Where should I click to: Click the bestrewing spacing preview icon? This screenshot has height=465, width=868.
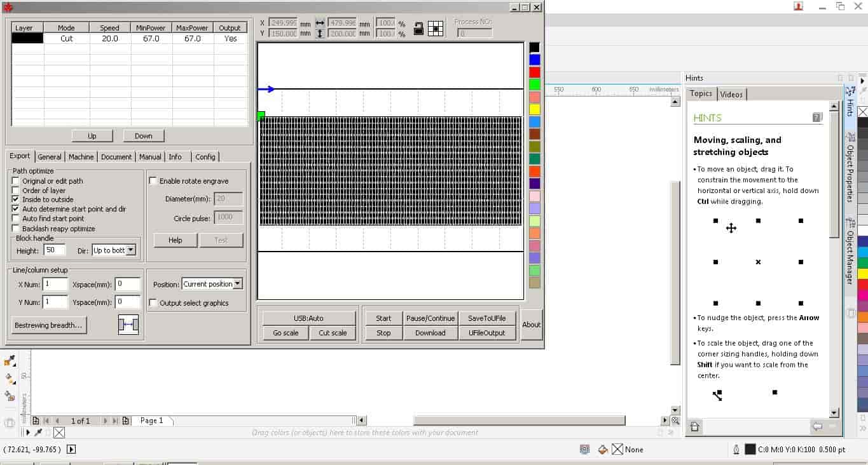pos(128,325)
